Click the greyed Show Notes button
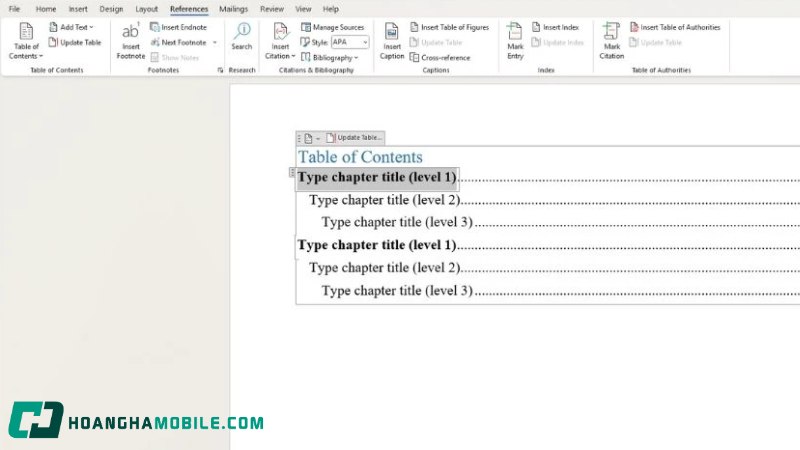This screenshot has height=450, width=800. pyautogui.click(x=174, y=58)
